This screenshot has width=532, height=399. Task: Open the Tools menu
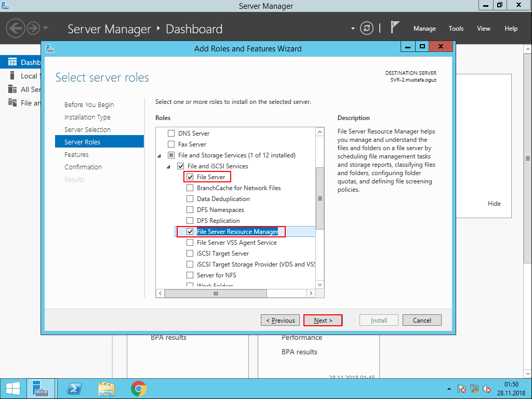click(456, 29)
